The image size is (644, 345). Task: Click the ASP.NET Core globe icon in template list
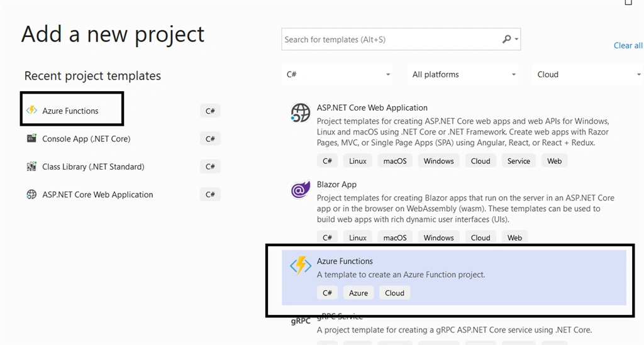[300, 113]
